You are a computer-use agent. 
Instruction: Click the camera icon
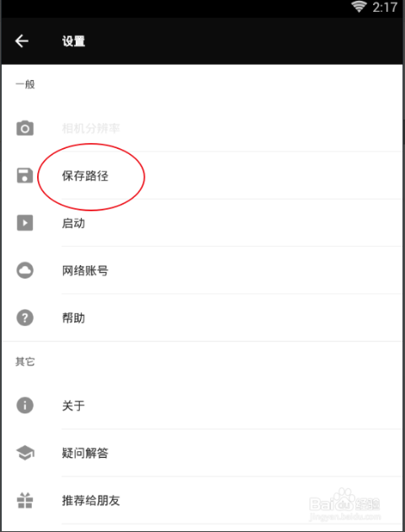(24, 128)
